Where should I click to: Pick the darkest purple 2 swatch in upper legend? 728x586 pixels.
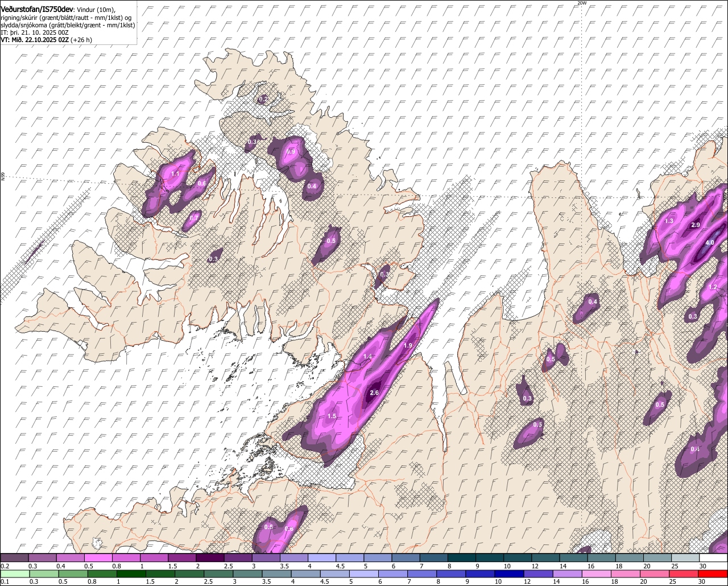click(210, 558)
